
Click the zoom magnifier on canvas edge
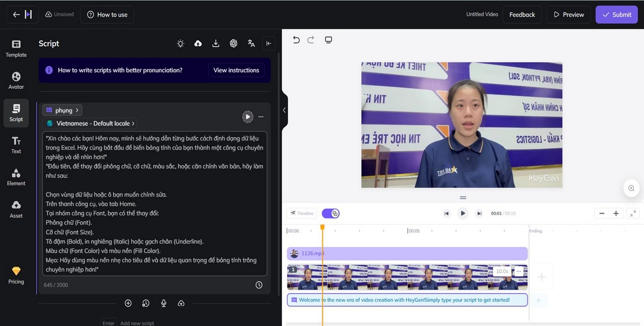point(631,188)
